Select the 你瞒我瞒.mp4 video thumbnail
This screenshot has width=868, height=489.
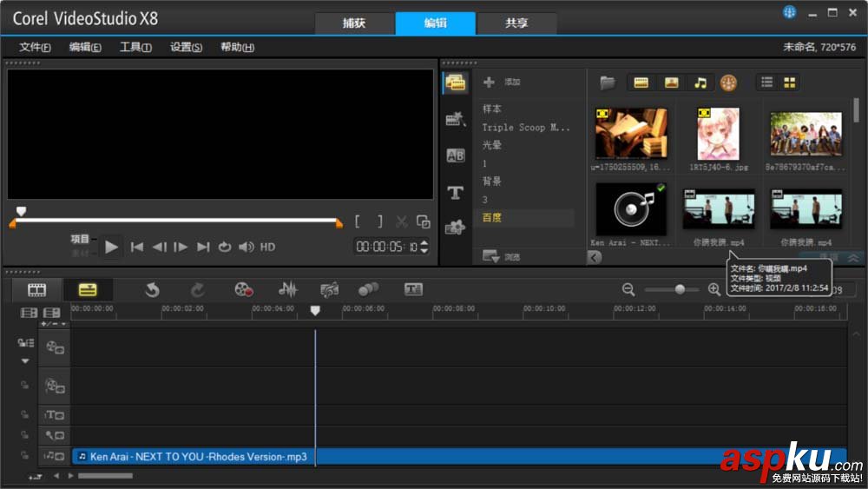(x=719, y=210)
